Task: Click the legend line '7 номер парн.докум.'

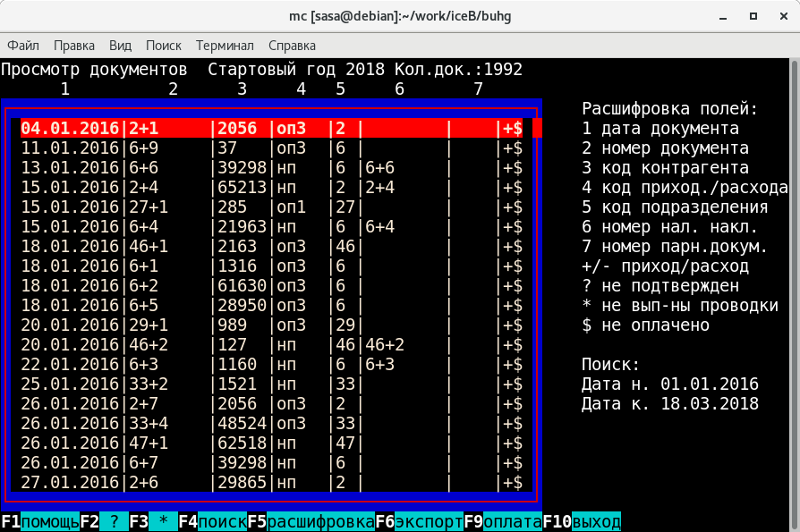Action: point(675,246)
